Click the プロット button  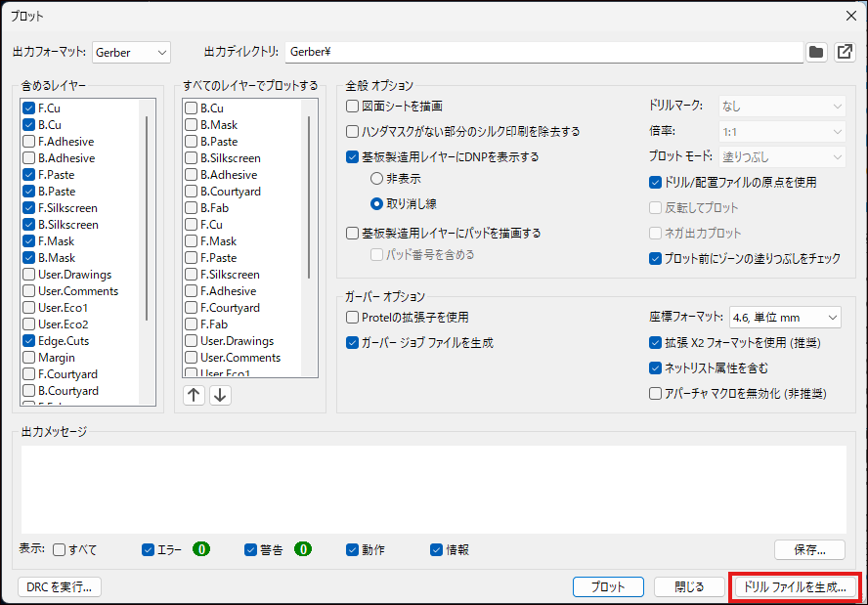pos(608,586)
